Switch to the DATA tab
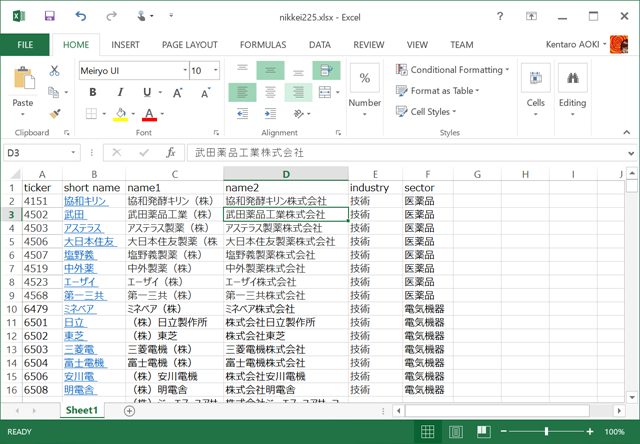 pos(320,44)
